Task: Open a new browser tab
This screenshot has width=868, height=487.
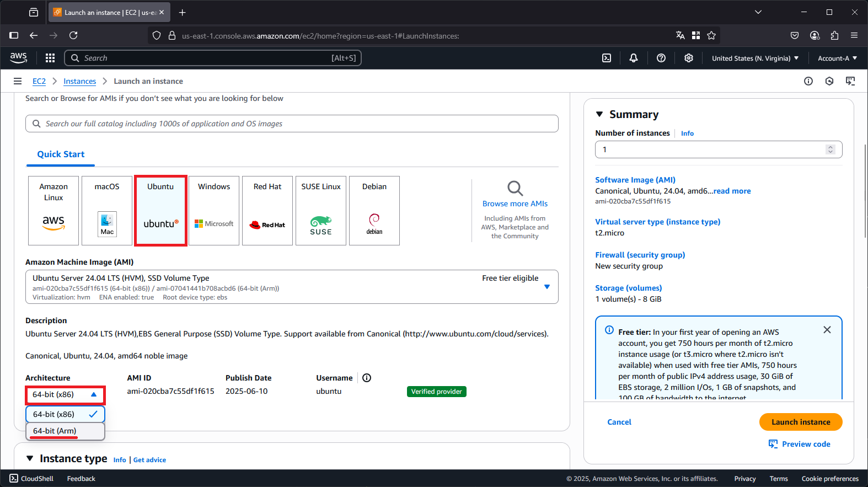Action: coord(183,12)
